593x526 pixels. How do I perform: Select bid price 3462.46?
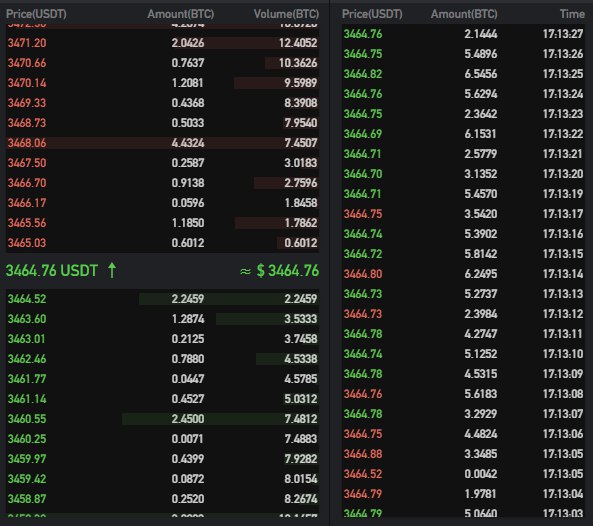27,359
